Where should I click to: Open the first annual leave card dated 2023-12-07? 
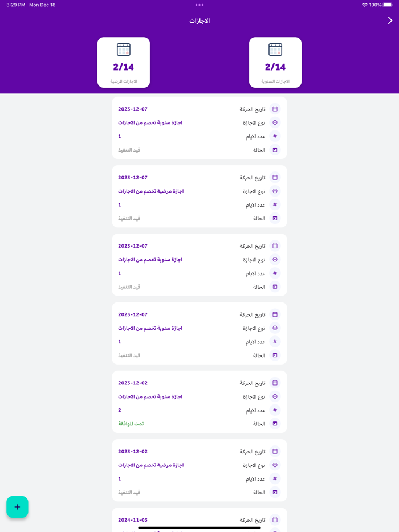199,129
